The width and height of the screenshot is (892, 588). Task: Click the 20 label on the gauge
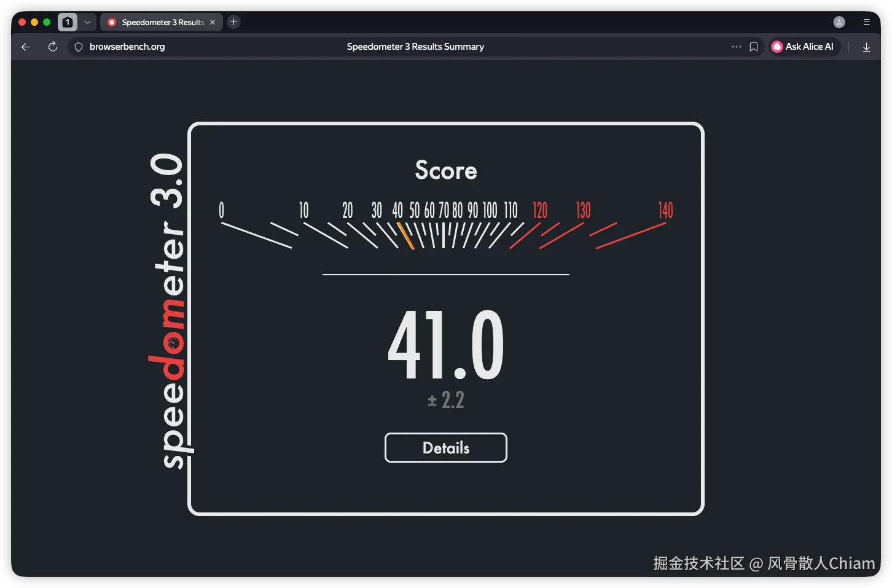pyautogui.click(x=348, y=210)
